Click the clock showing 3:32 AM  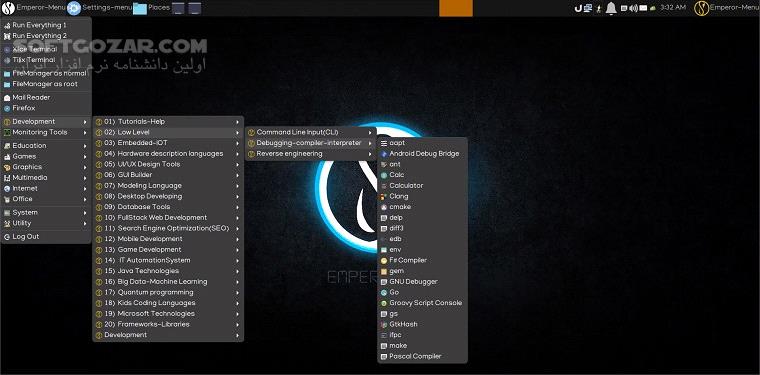point(673,8)
